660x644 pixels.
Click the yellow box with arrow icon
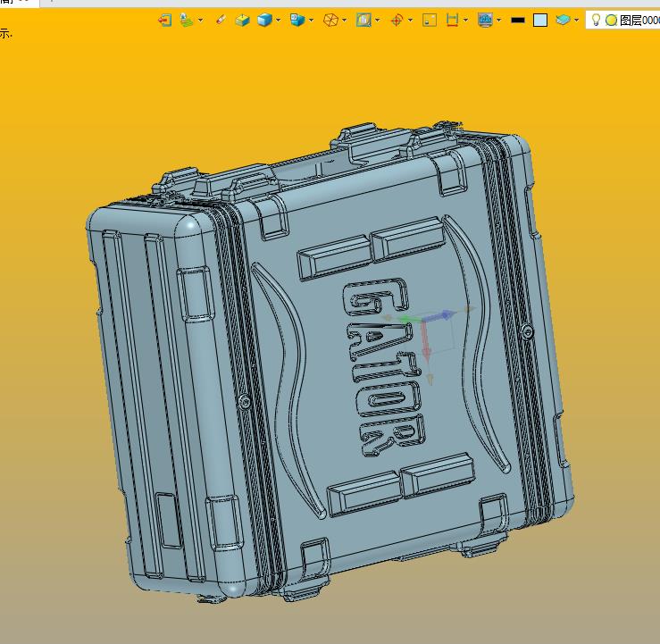(242, 20)
